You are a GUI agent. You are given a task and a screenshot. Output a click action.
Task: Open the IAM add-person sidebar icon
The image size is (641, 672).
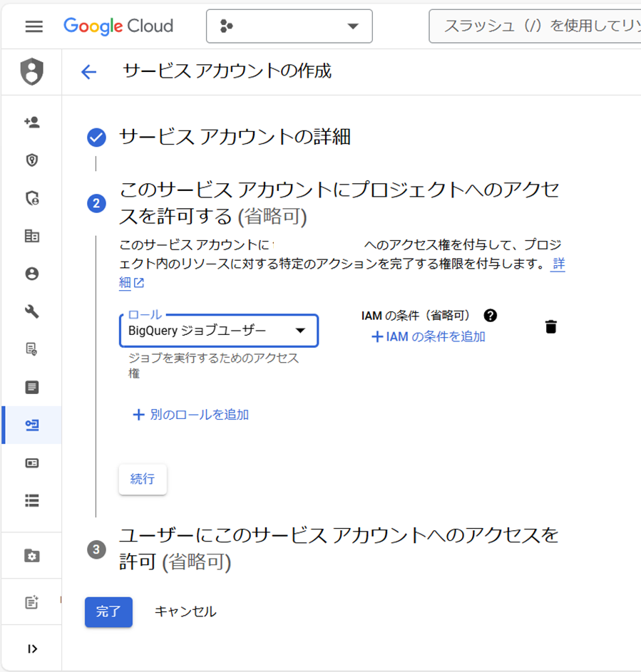point(31,122)
